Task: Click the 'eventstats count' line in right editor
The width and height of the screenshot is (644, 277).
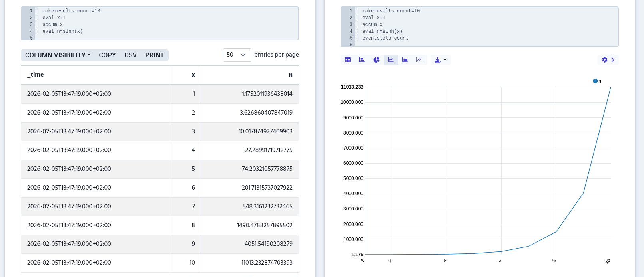Action: tap(385, 38)
